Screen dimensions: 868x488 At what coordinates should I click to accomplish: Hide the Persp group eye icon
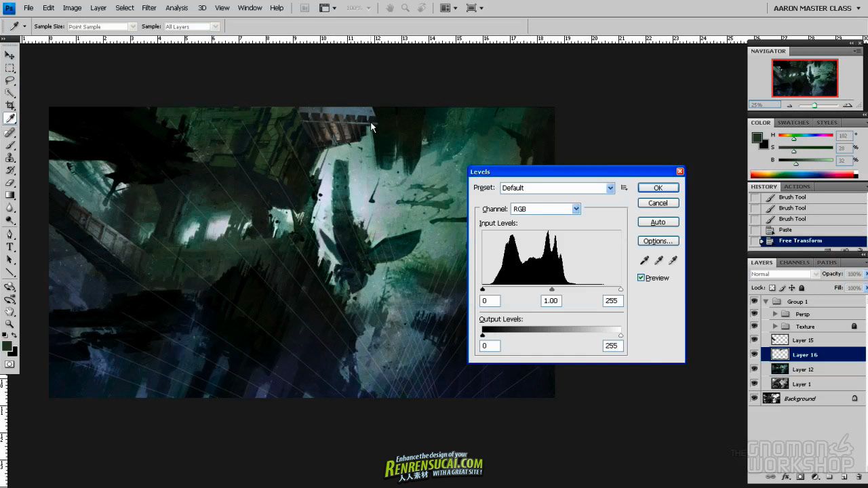pyautogui.click(x=754, y=314)
